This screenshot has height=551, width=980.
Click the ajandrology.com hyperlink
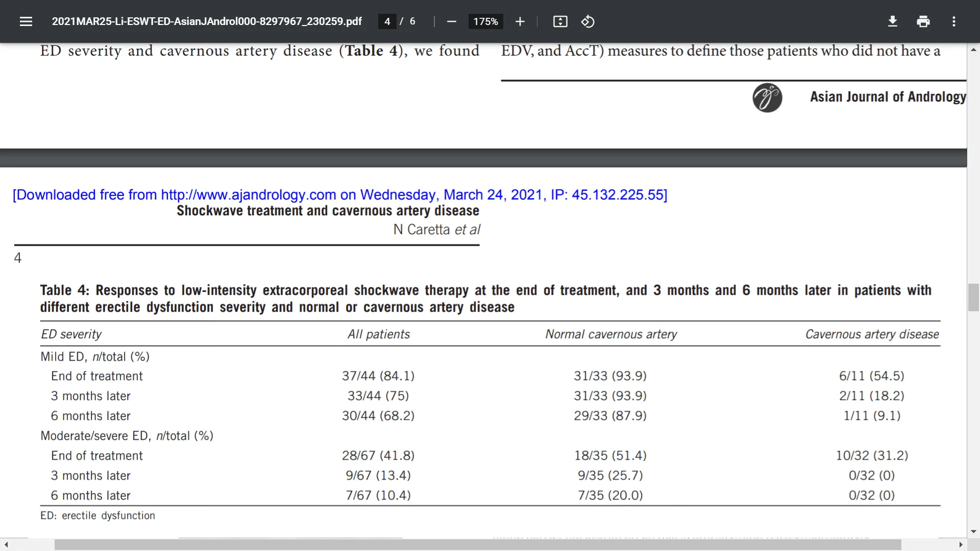point(248,194)
